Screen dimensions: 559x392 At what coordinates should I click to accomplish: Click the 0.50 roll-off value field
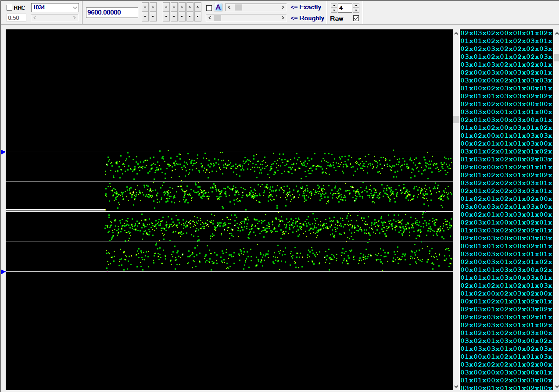[x=17, y=18]
